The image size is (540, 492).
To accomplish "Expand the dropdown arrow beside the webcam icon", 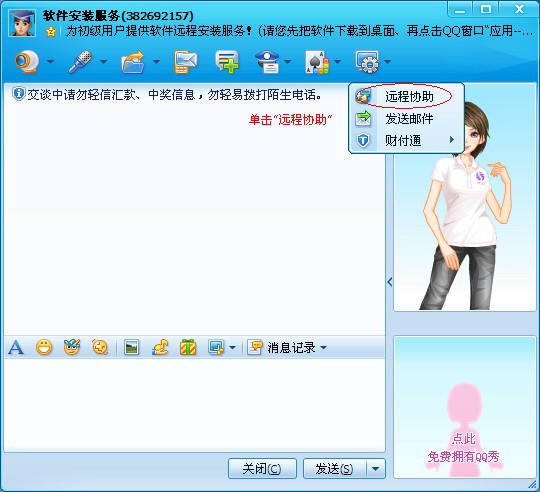I will pyautogui.click(x=50, y=62).
